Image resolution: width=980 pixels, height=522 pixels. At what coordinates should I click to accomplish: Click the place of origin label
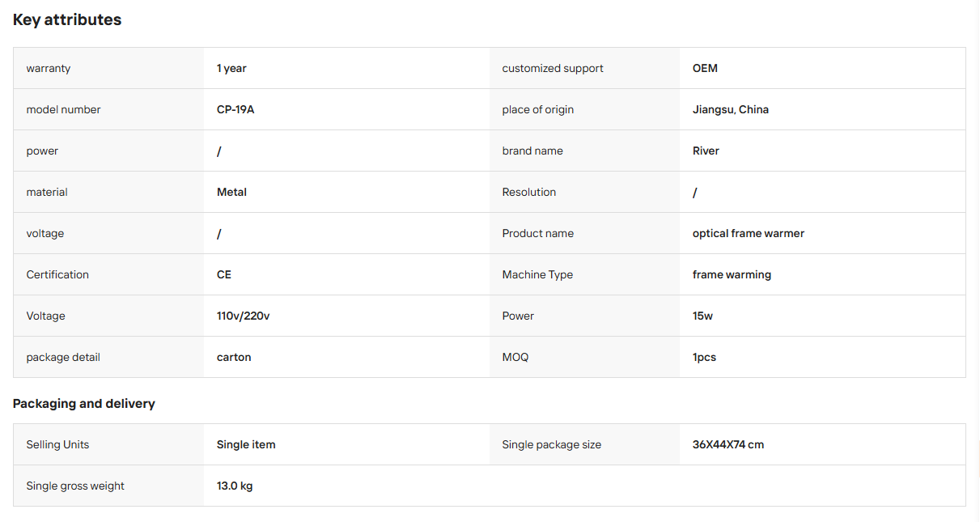538,109
